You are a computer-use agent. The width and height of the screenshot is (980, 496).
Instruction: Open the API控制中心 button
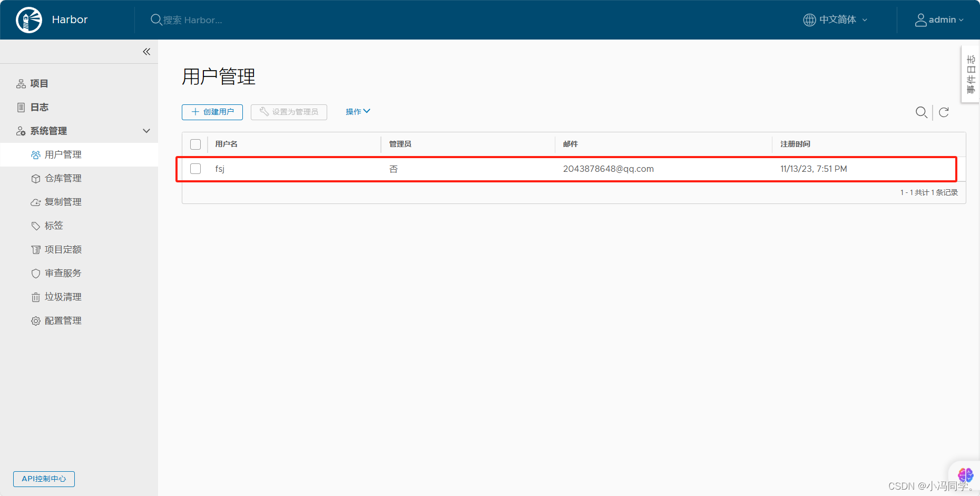click(x=44, y=479)
